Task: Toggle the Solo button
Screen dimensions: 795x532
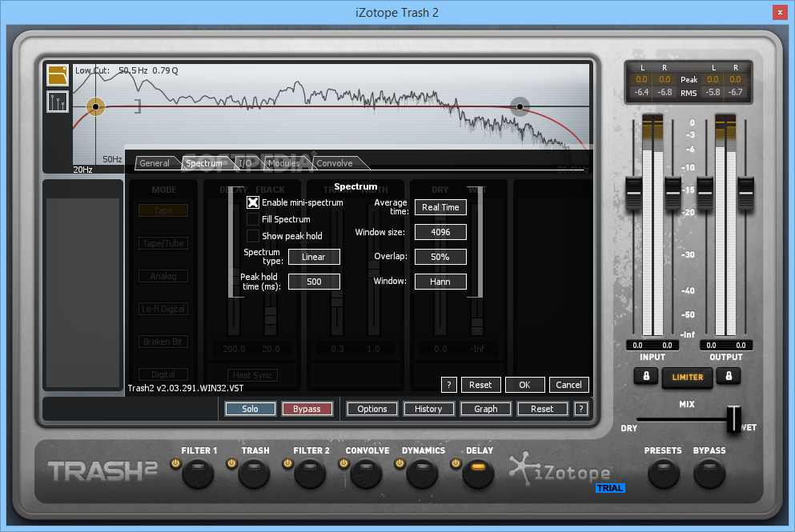Action: click(x=250, y=409)
